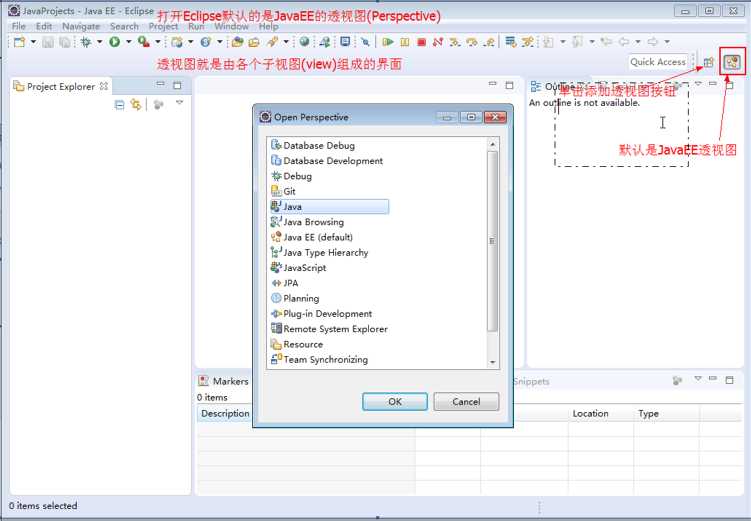Click the perspective list scroll-down arrow
The image size is (751, 521).
point(492,362)
